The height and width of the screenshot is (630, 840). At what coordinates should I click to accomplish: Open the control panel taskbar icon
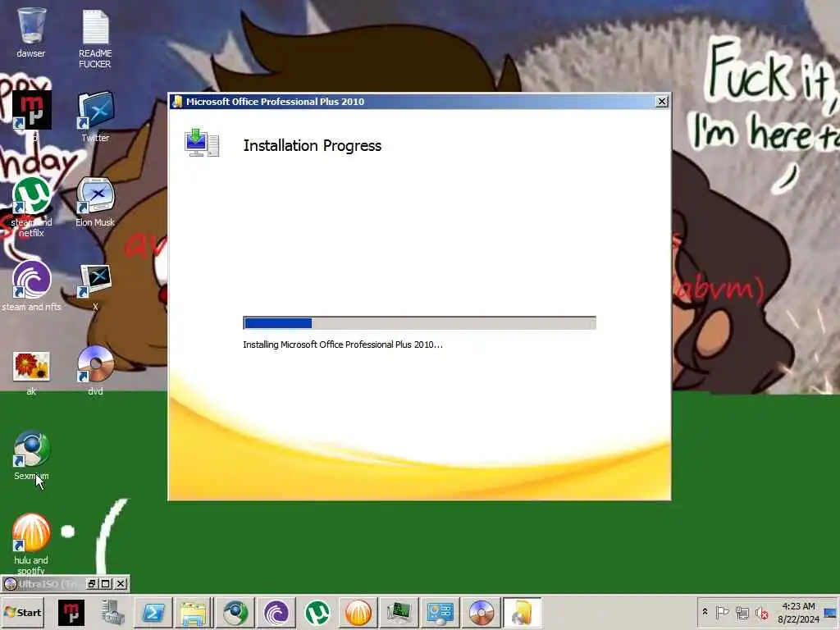click(441, 612)
